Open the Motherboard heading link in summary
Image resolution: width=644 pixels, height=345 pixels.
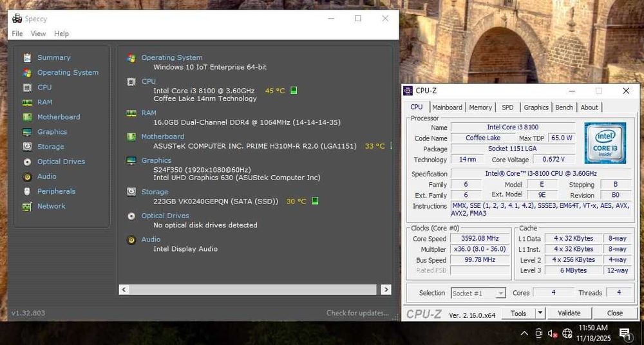tap(163, 136)
